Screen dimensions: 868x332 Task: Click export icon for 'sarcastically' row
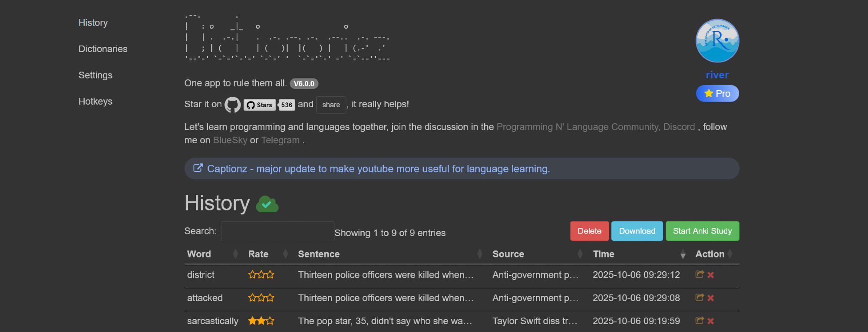699,321
